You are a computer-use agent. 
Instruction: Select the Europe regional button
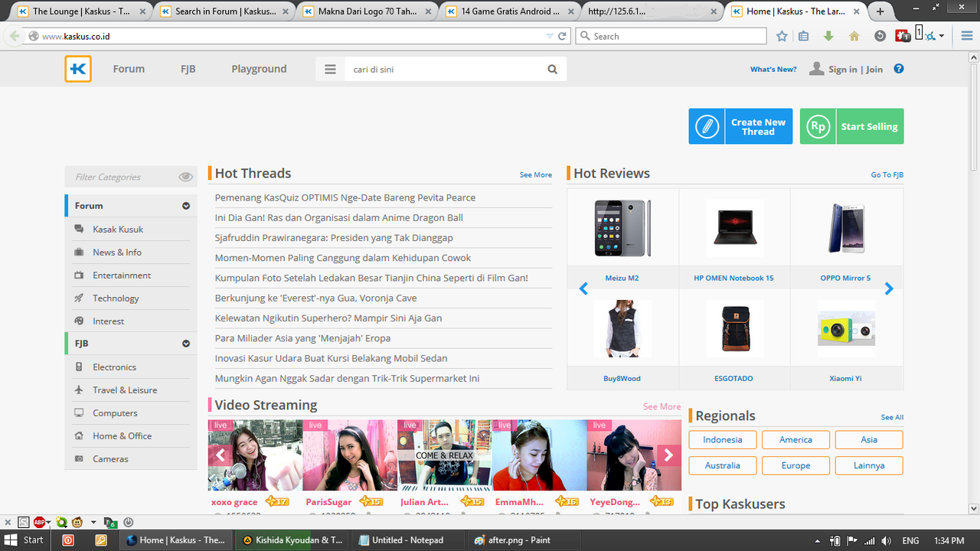pyautogui.click(x=796, y=465)
